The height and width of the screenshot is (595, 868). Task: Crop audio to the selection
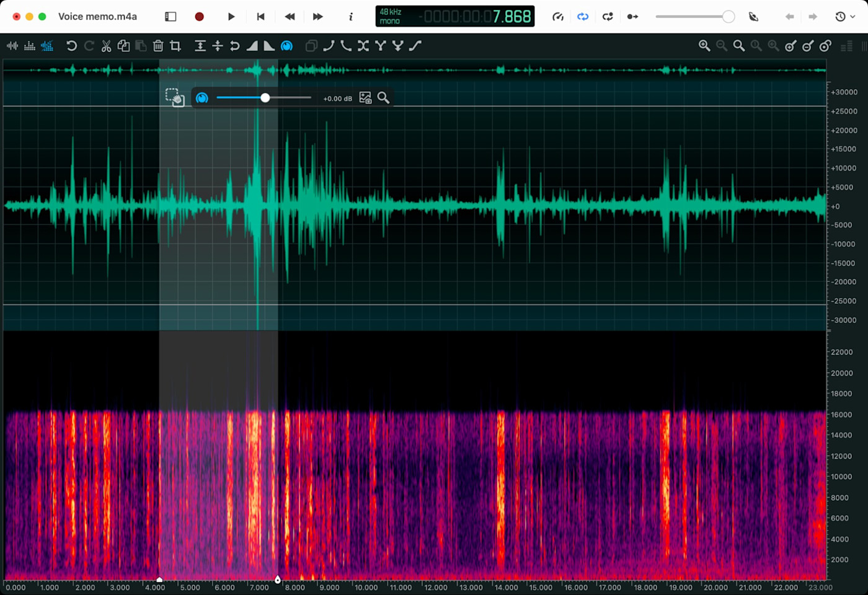[175, 46]
